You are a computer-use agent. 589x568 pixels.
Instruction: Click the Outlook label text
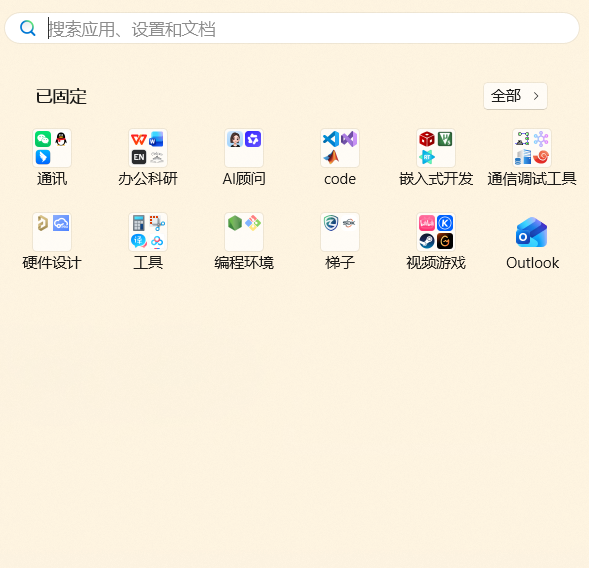tap(532, 263)
